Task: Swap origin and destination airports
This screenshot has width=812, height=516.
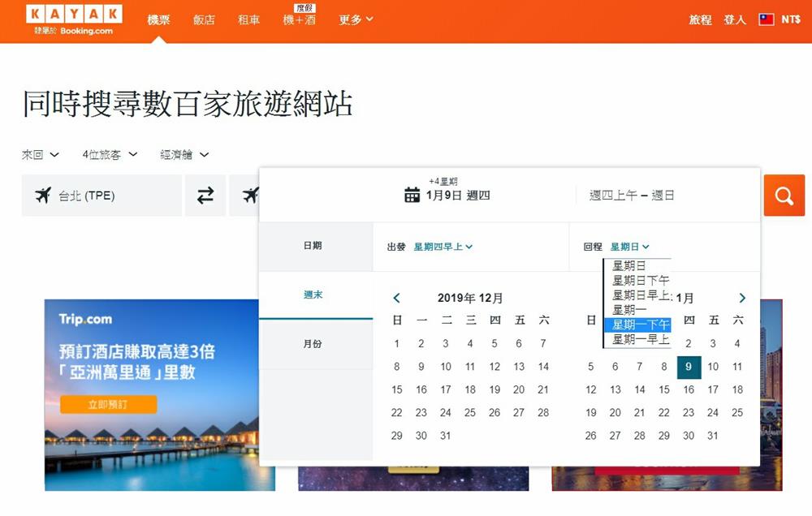Action: pyautogui.click(x=205, y=196)
